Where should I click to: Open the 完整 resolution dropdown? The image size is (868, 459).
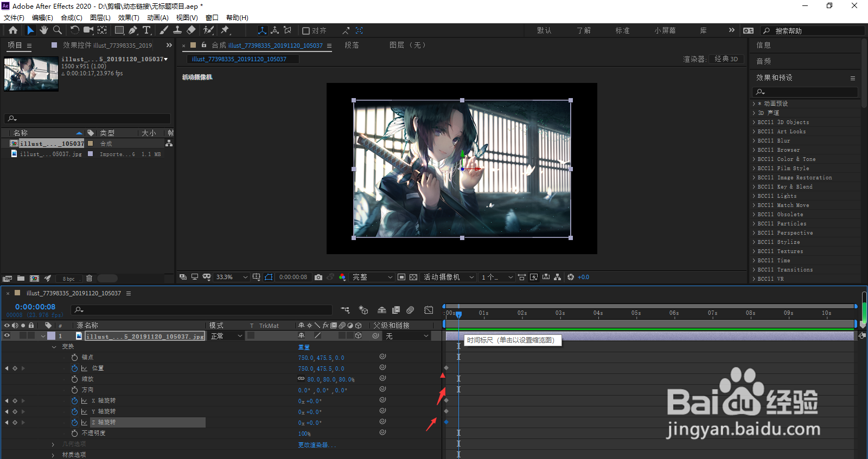coord(372,277)
